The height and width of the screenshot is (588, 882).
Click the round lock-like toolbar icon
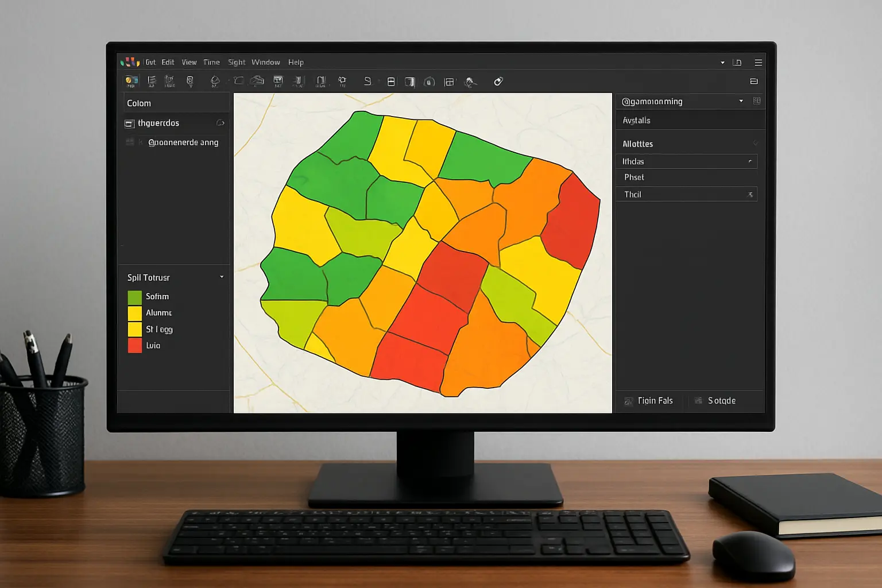[x=429, y=82]
